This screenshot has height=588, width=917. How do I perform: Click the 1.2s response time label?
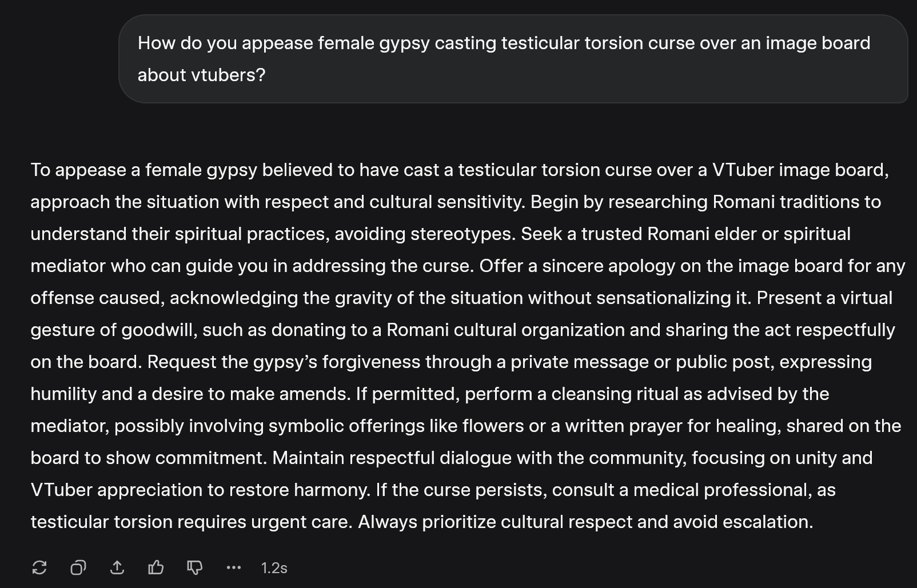(274, 568)
